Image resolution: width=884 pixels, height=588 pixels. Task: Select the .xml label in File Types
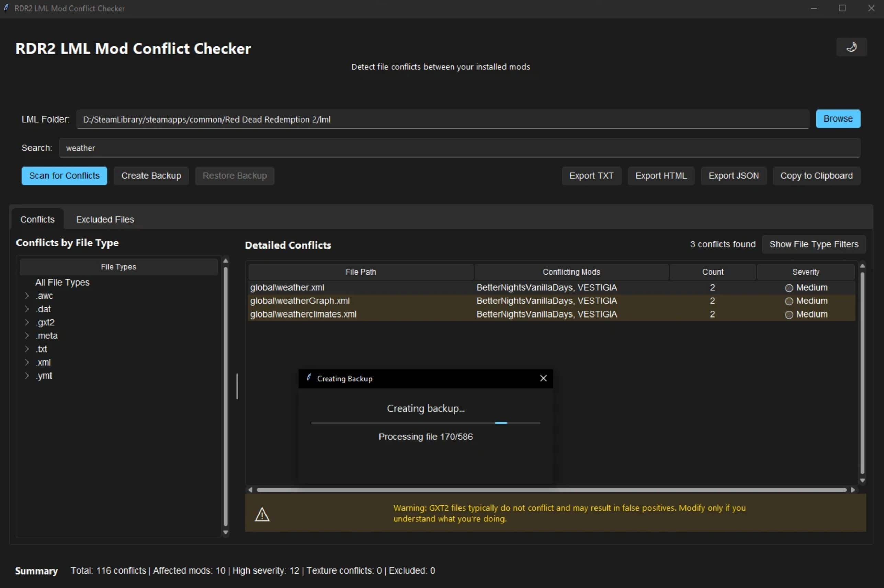44,362
